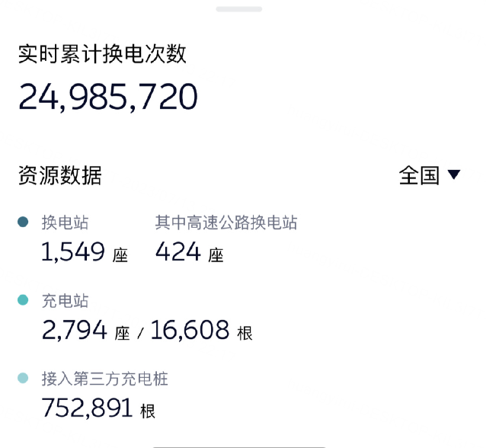The height and width of the screenshot is (448, 486).
Task: Select the 换电站 label
Action: pyautogui.click(x=65, y=222)
